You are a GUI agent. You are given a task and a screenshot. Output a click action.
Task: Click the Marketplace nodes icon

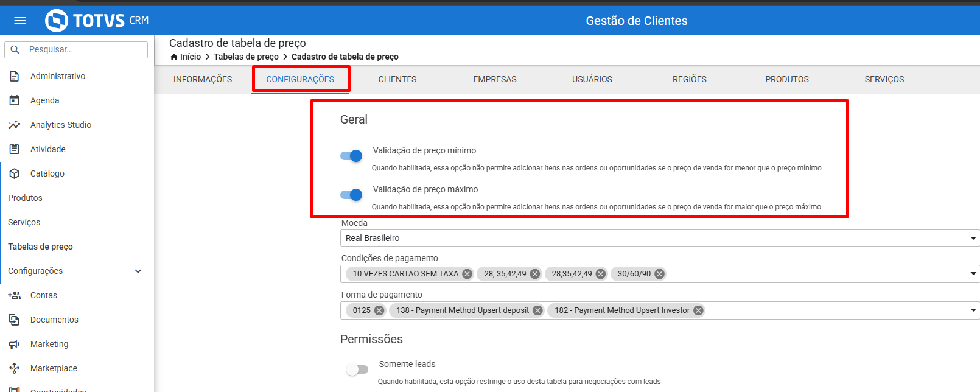point(15,368)
